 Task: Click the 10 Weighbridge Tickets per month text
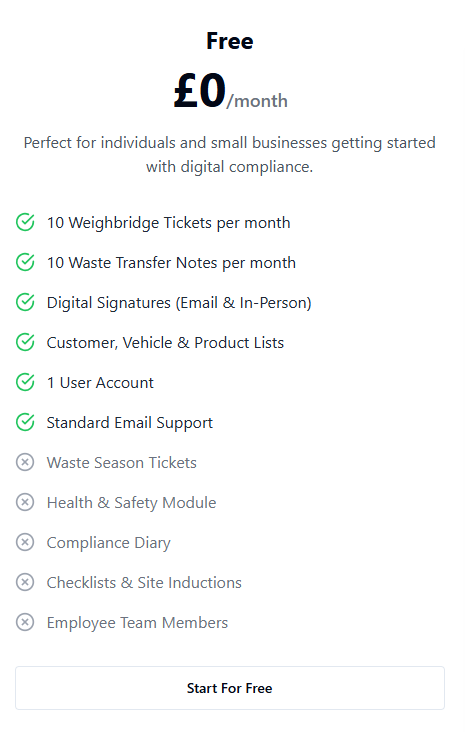tap(169, 223)
